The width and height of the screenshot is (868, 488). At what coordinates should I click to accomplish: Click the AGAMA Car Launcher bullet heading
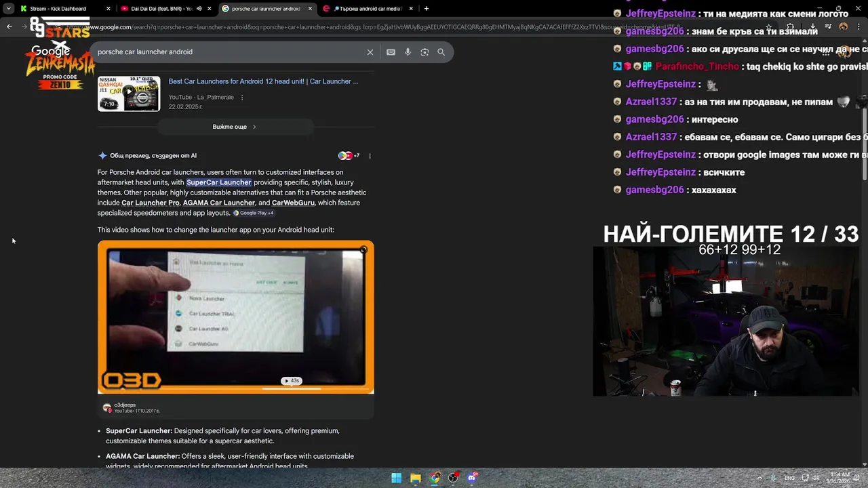pos(142,456)
